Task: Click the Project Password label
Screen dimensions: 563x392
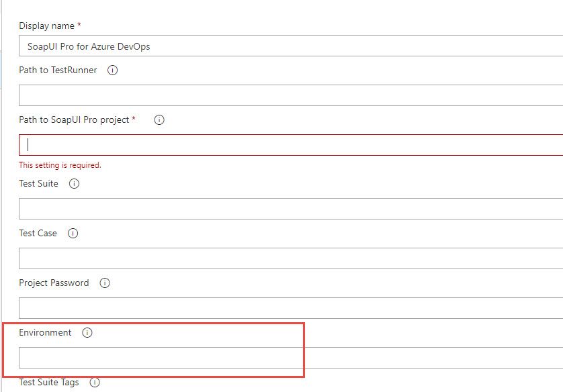Action: pyautogui.click(x=54, y=283)
